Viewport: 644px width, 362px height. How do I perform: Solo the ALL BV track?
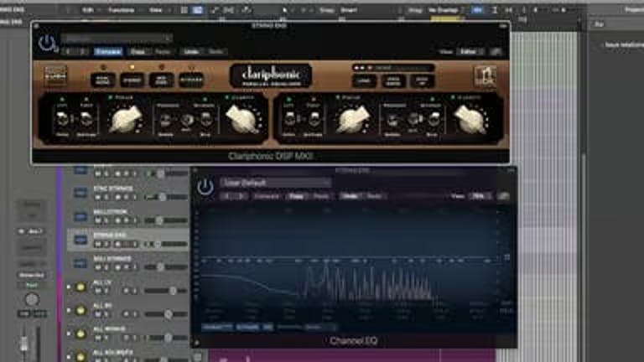(x=106, y=314)
